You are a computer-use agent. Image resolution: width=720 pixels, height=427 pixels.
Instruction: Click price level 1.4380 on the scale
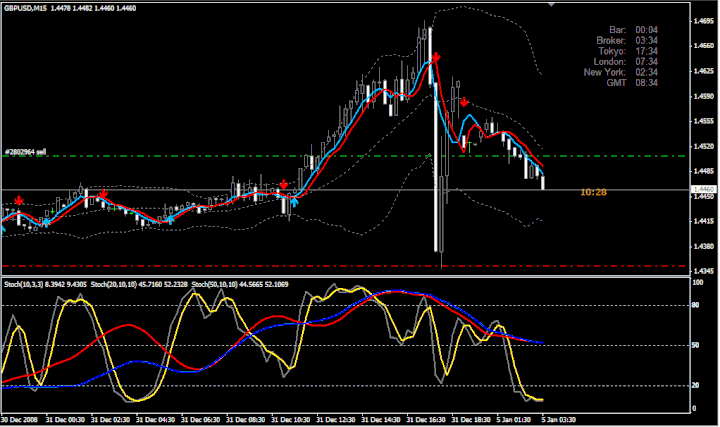pos(704,247)
